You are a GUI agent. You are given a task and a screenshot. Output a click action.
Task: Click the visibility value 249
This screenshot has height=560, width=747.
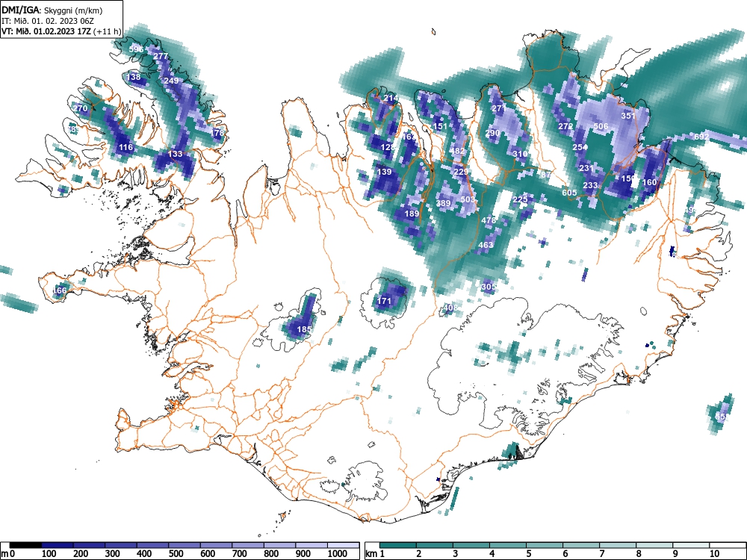(x=171, y=81)
